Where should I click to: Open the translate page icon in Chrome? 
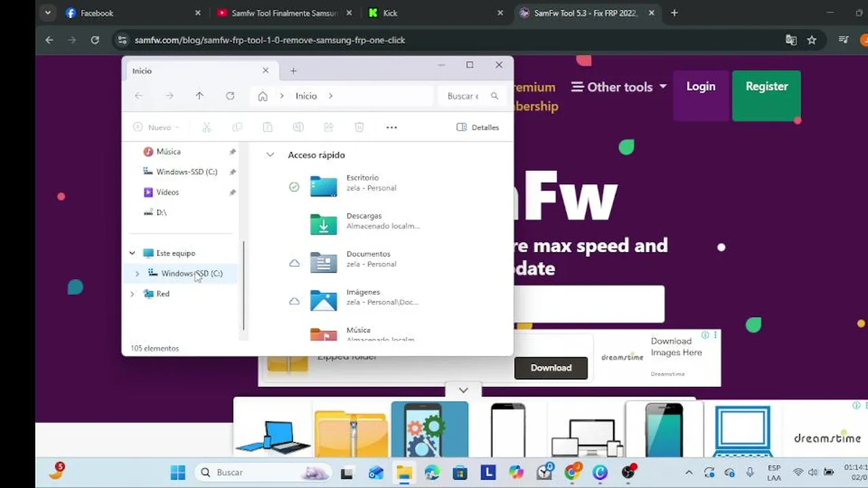791,40
